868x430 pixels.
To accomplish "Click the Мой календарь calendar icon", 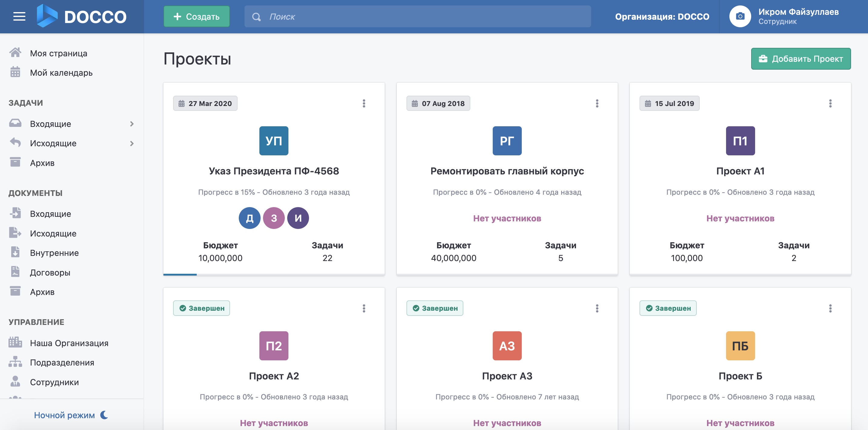I will point(15,72).
